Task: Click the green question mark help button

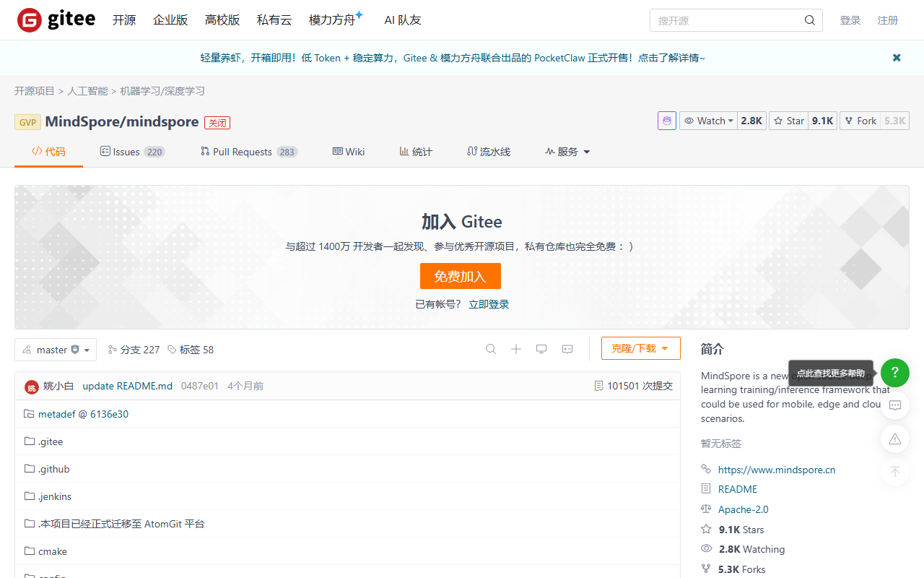Action: coord(895,373)
